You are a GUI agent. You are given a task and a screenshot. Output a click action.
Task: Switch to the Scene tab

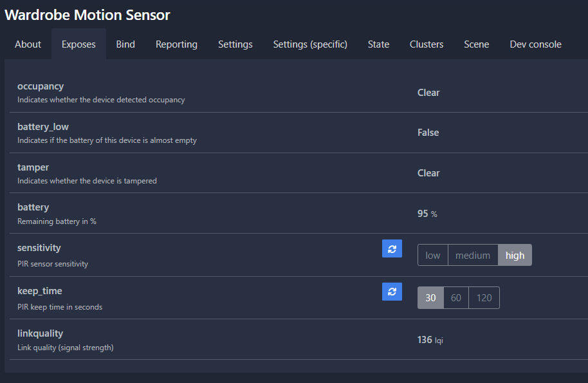tap(476, 44)
